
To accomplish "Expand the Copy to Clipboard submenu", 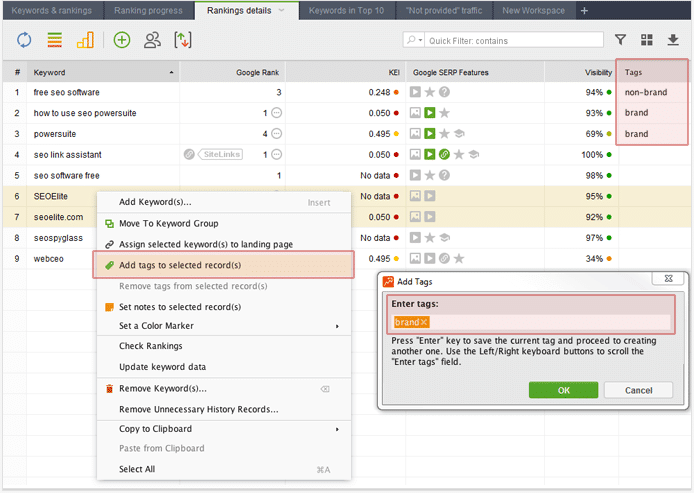I will (224, 429).
